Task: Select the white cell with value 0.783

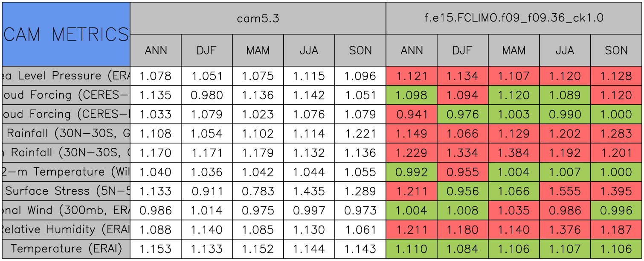Action: point(258,191)
